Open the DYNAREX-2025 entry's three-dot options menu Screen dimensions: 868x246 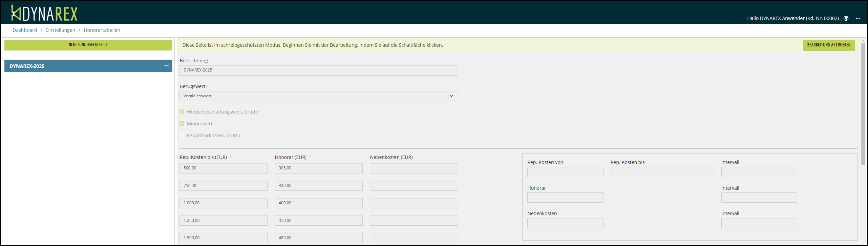(166, 66)
